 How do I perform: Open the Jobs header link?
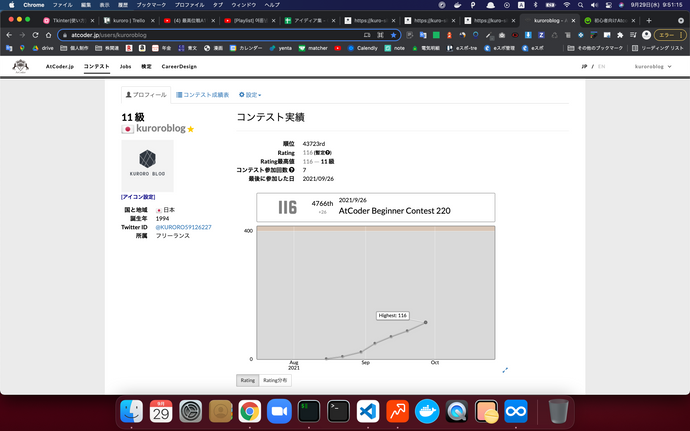click(x=125, y=66)
